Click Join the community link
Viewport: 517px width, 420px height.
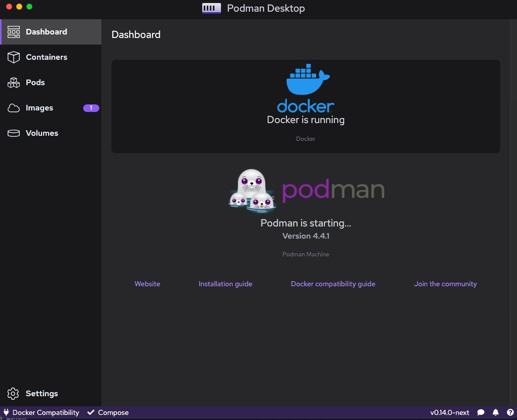coord(445,284)
